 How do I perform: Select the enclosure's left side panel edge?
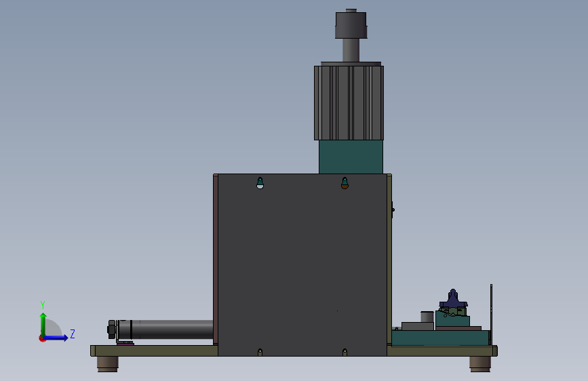(x=216, y=260)
